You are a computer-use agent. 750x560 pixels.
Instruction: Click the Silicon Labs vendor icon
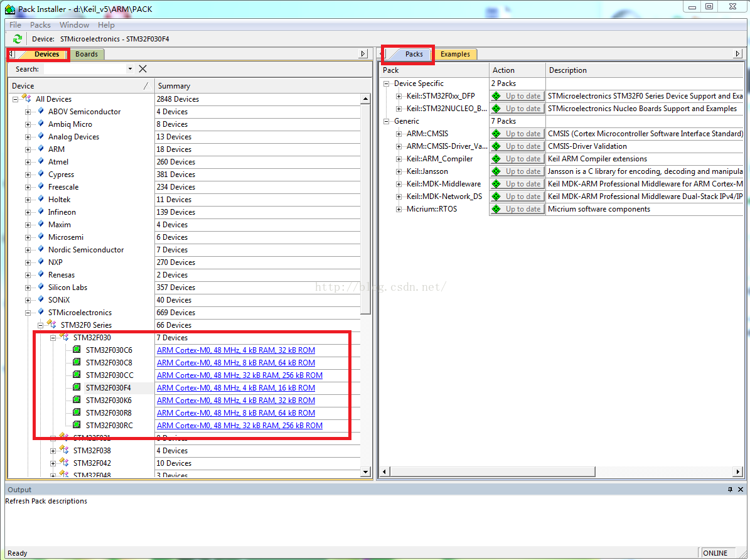41,287
